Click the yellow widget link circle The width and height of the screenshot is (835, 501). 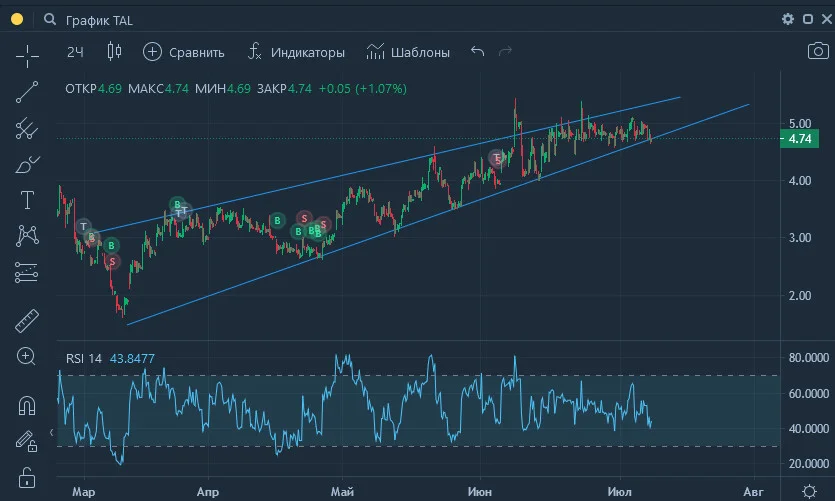pyautogui.click(x=17, y=20)
